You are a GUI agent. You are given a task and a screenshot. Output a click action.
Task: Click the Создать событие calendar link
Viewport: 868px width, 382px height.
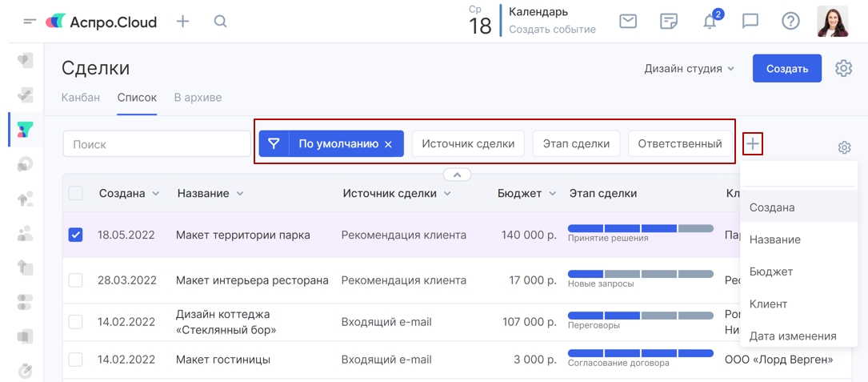pyautogui.click(x=552, y=30)
